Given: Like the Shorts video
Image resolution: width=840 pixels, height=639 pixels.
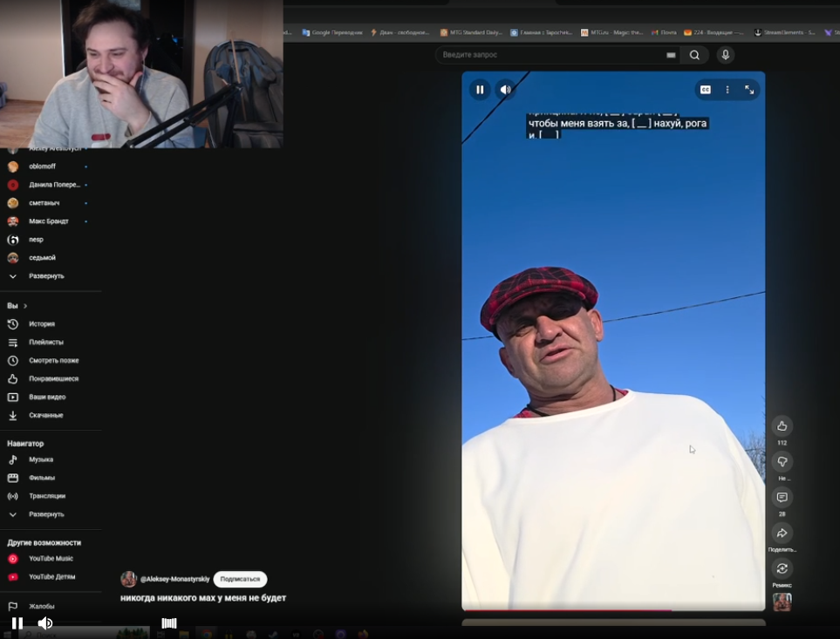Looking at the screenshot, I should click(x=782, y=426).
